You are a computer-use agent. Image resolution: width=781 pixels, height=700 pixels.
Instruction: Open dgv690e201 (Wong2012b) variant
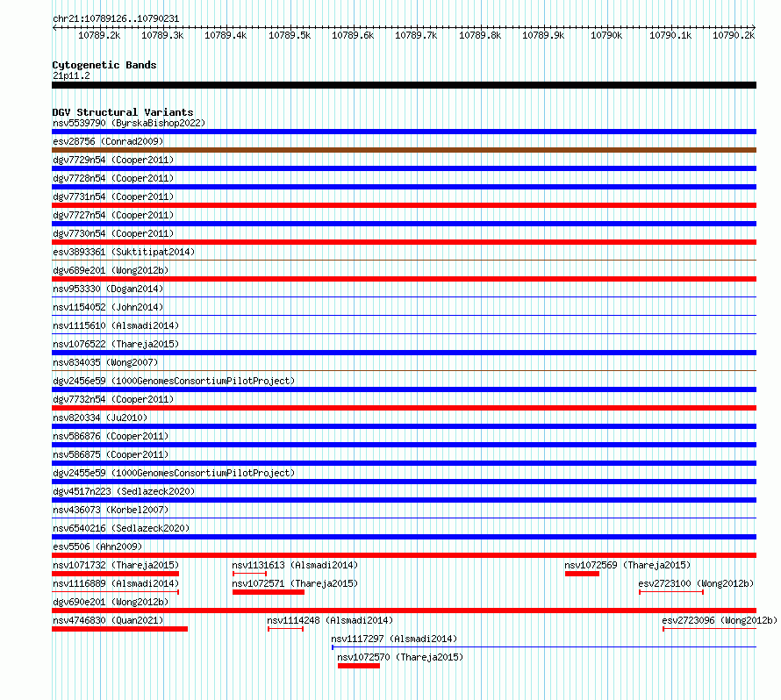coord(111,602)
